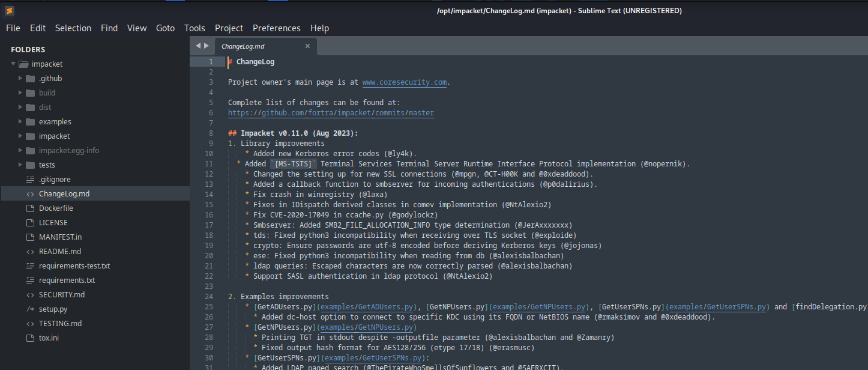The height and width of the screenshot is (370, 868).
Task: Click the forward navigation arrow beside the tabs
Action: [x=206, y=45]
